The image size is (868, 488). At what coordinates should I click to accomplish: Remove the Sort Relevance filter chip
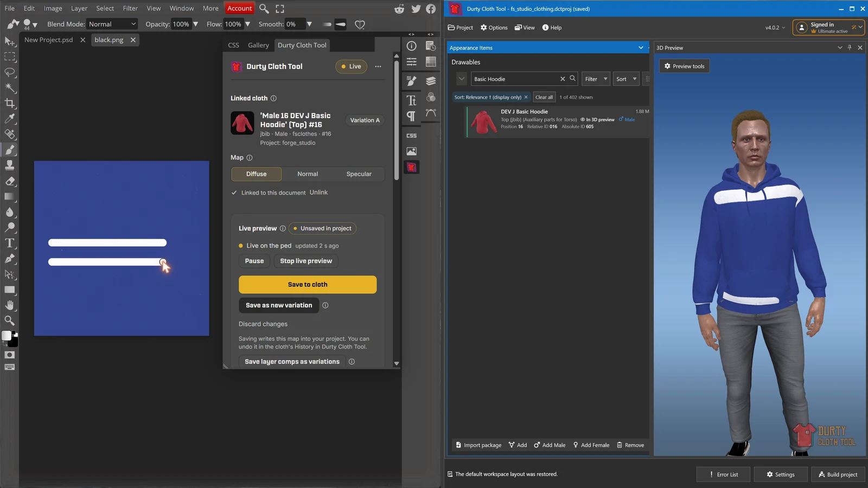click(x=526, y=98)
